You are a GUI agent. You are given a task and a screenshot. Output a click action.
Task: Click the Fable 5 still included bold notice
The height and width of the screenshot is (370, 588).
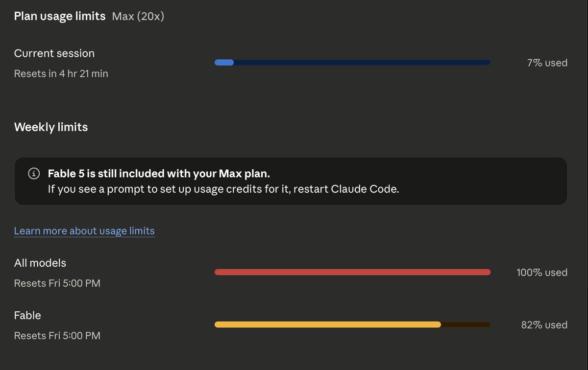point(159,174)
